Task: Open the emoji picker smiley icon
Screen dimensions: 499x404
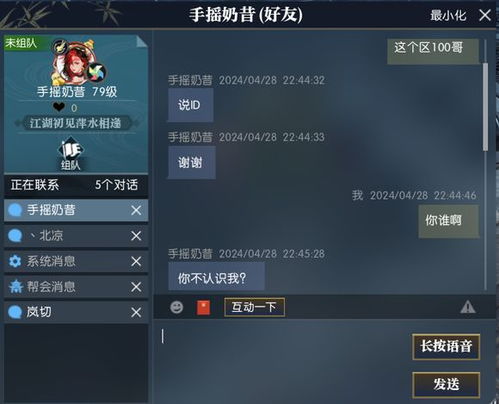Action: tap(177, 307)
